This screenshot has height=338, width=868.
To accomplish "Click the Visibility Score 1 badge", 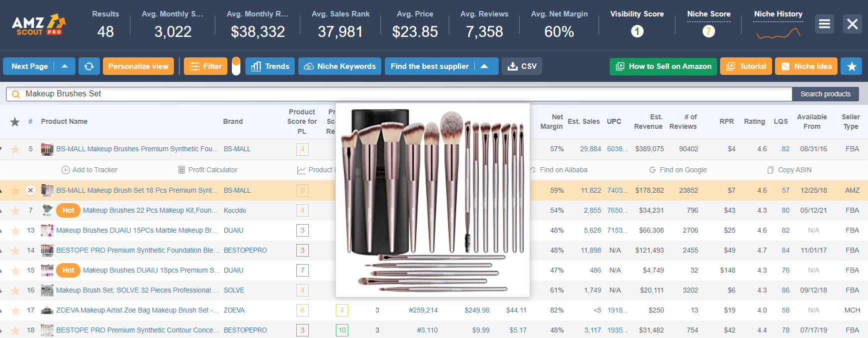I will tap(637, 31).
